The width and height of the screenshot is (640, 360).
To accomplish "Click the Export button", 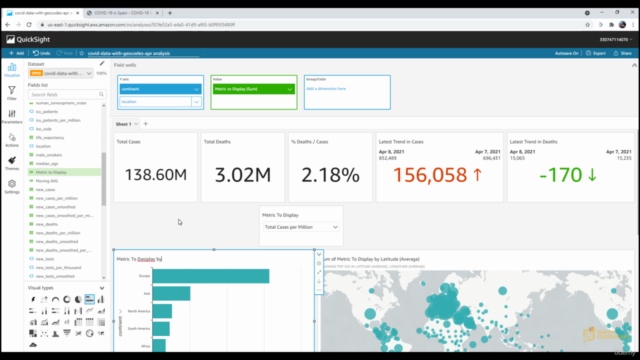I will coord(596,53).
